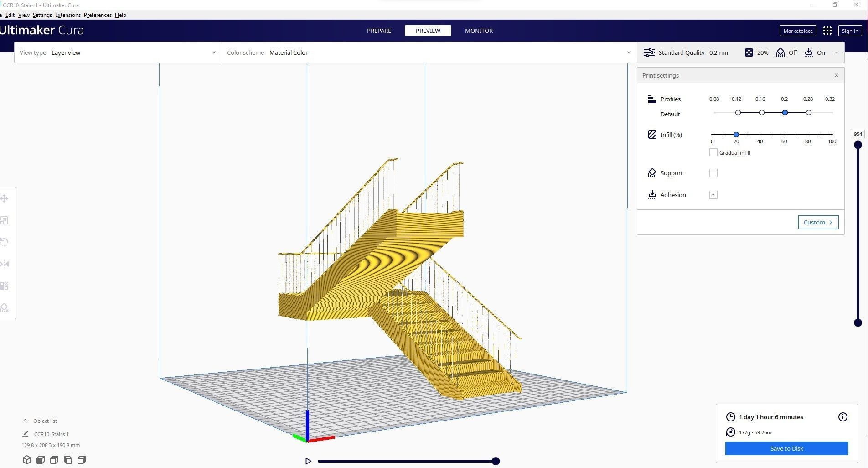868x468 pixels.
Task: Enable the Support checkbox
Action: pyautogui.click(x=713, y=173)
